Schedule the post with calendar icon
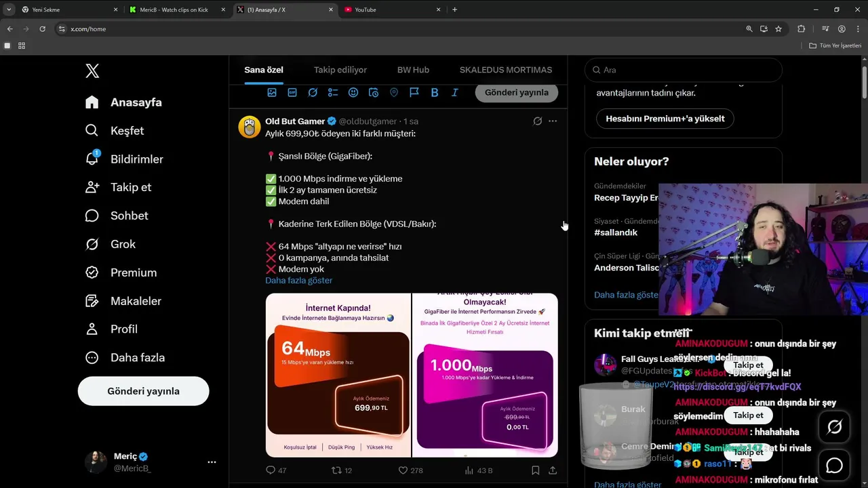 (x=374, y=92)
